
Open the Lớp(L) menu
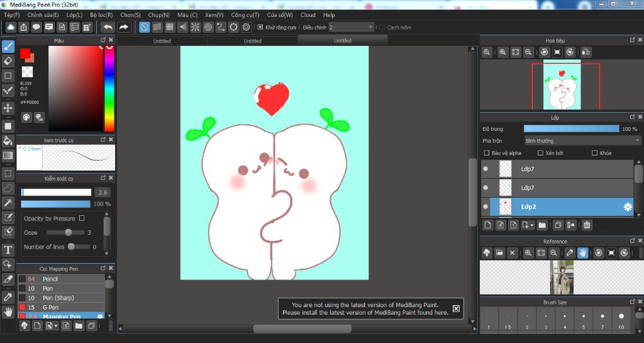[74, 14]
